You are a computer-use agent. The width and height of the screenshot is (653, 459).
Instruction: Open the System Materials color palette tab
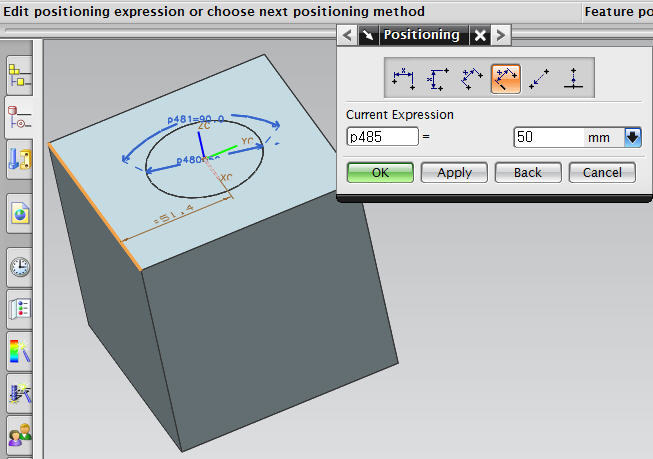[20, 352]
